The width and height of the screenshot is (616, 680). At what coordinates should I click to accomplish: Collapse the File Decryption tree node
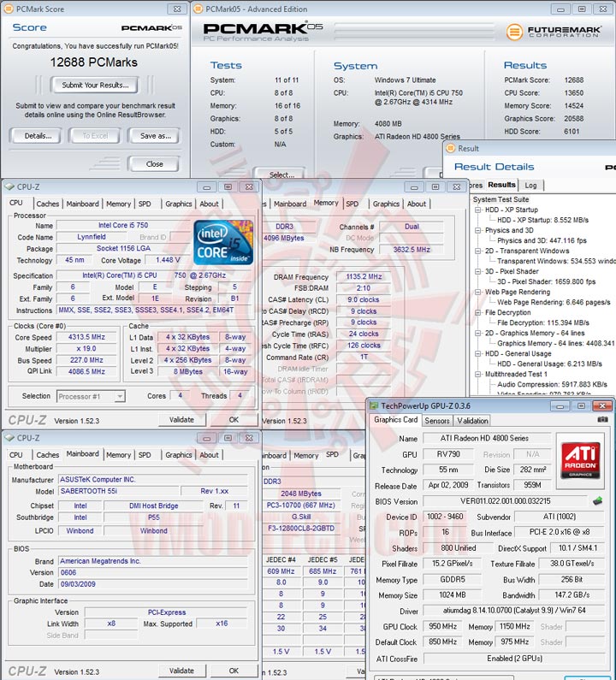pos(477,313)
